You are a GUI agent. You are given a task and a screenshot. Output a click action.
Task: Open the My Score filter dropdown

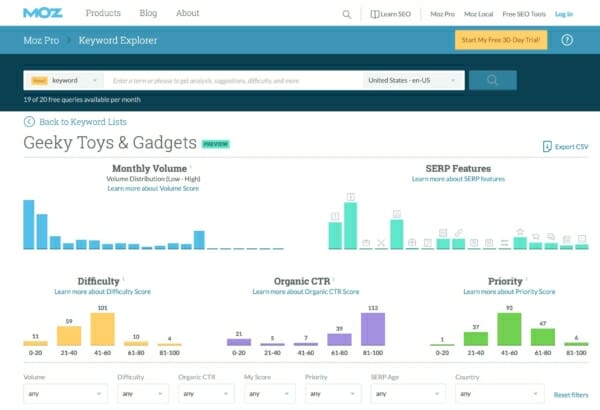(x=269, y=394)
